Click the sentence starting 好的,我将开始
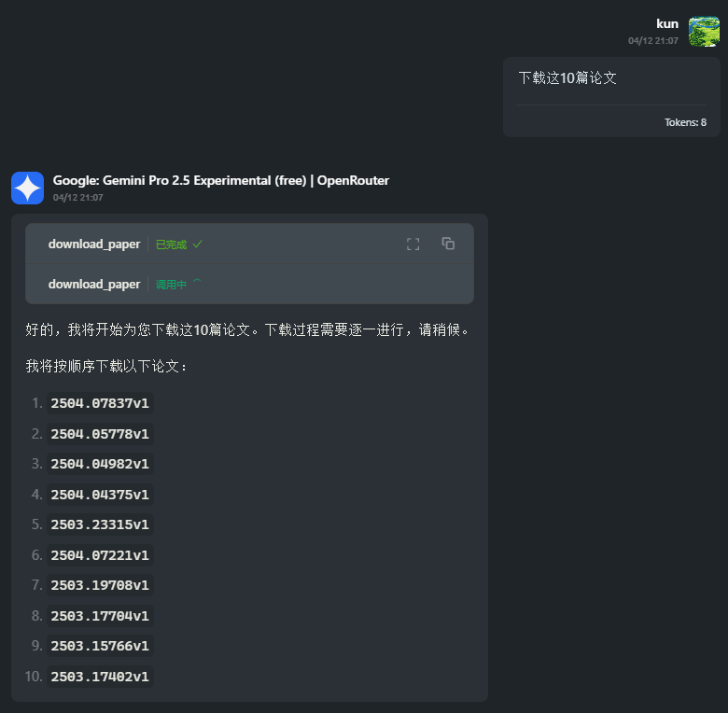Image resolution: width=728 pixels, height=713 pixels. pyautogui.click(x=248, y=330)
